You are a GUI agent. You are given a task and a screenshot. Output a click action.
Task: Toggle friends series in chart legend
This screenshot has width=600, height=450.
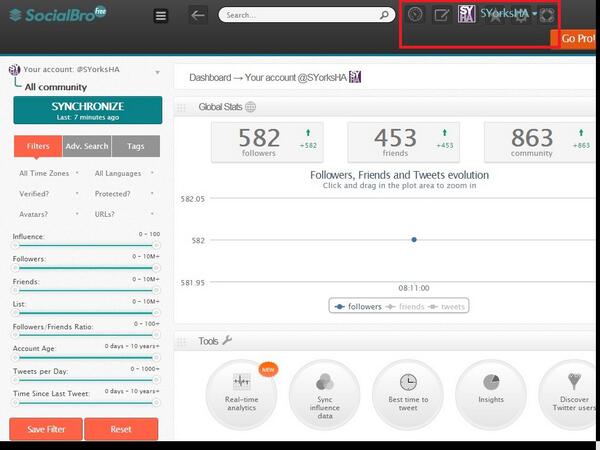404,307
